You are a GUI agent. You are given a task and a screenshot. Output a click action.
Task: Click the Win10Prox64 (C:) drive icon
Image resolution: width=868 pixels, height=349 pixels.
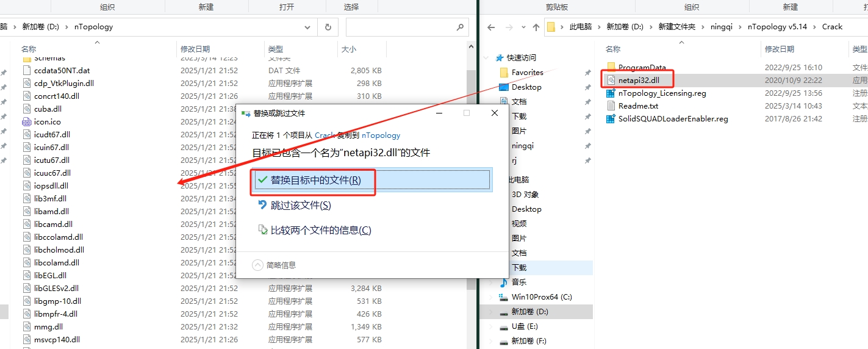coord(504,297)
